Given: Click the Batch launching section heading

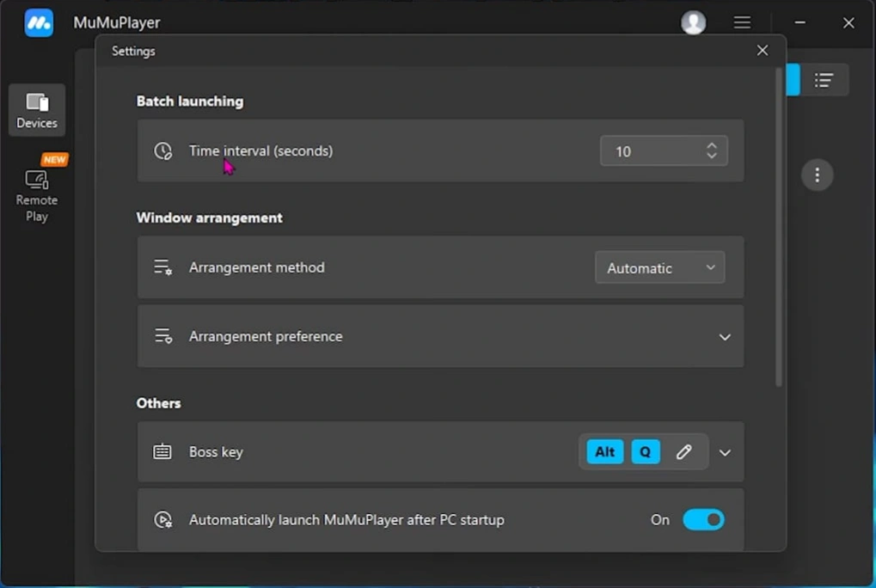Looking at the screenshot, I should [189, 101].
